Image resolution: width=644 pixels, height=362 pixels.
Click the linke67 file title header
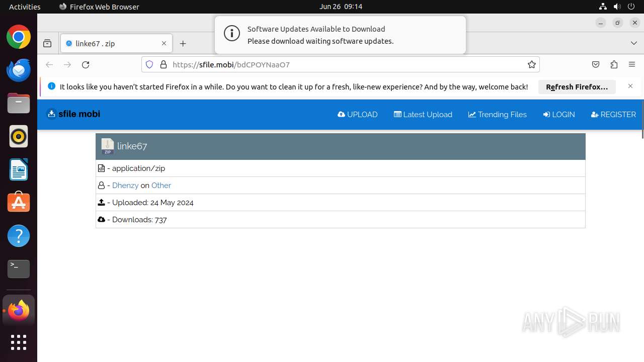[132, 146]
